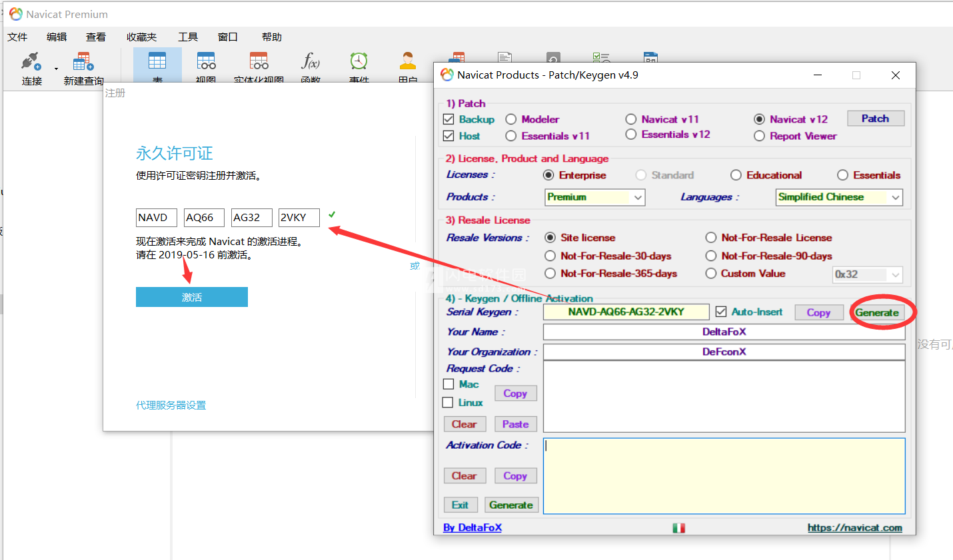Open the 实体化视图 (Materialized View) toolbar icon

point(259,62)
